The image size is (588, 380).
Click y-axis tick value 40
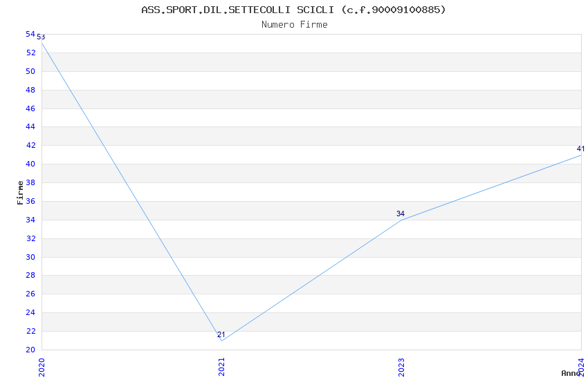tap(30, 164)
